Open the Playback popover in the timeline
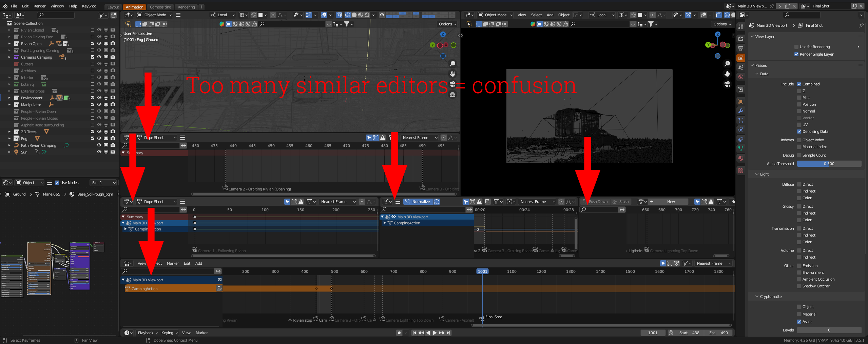 click(148, 333)
